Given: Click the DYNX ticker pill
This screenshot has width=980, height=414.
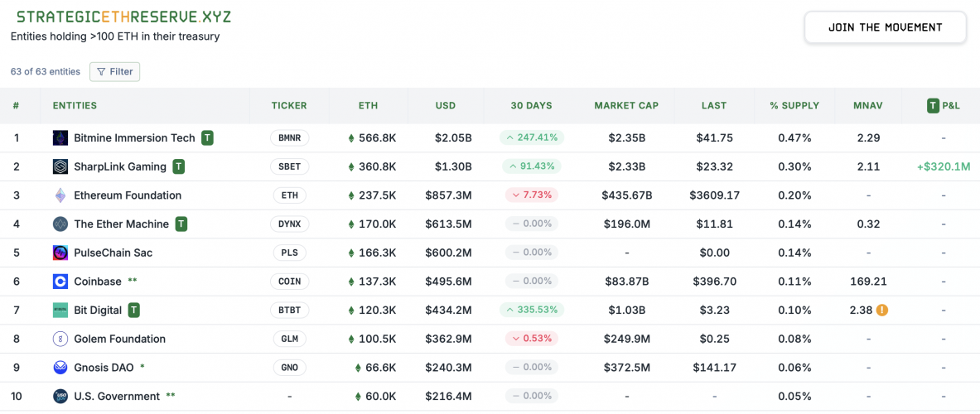Looking at the screenshot, I should [x=289, y=224].
